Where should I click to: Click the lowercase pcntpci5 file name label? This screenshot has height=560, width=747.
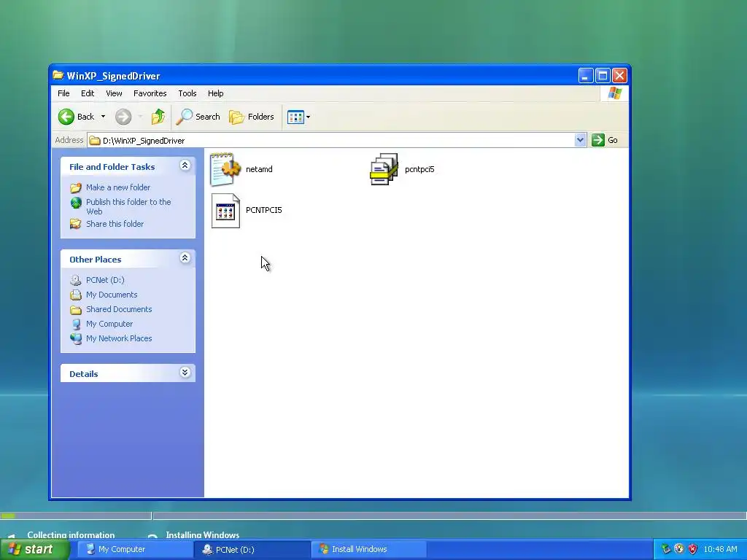(x=419, y=169)
